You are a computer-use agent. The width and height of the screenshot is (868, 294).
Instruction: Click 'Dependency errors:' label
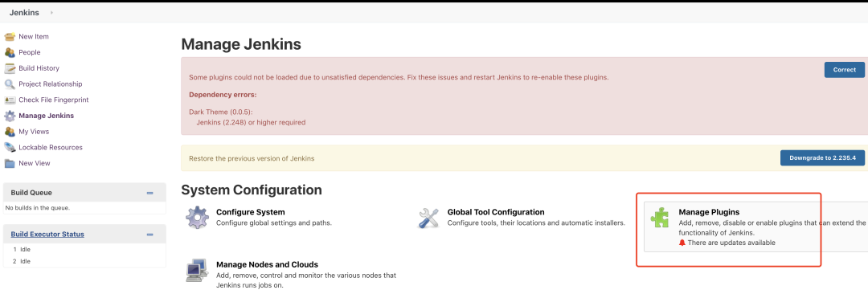click(223, 95)
